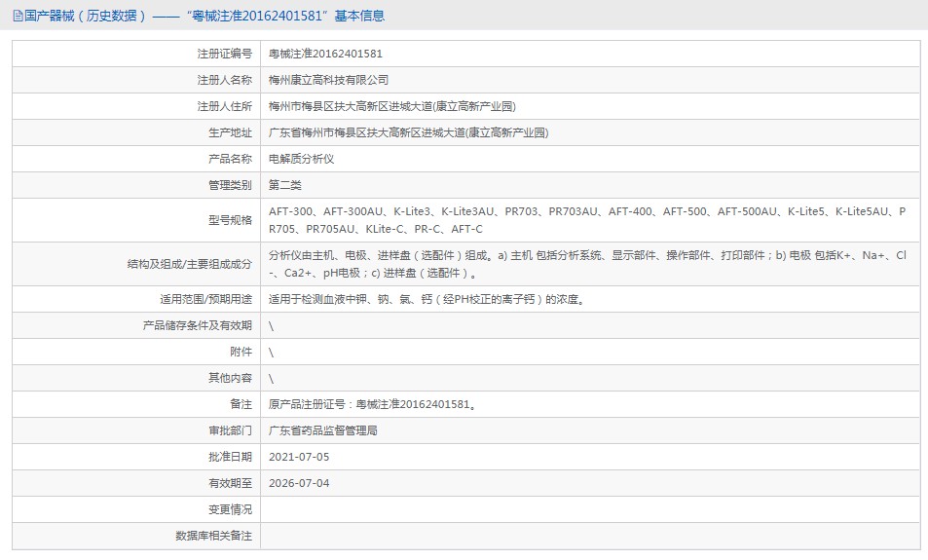Click the 其他内容 label
Image resolution: width=928 pixels, height=560 pixels.
click(230, 378)
